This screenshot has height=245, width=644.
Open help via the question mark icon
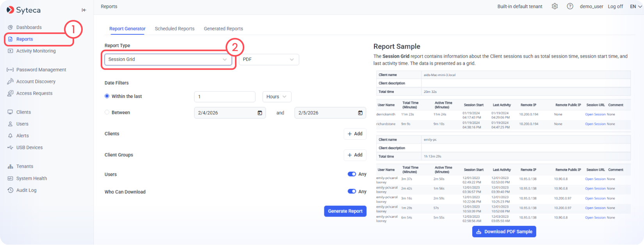[x=570, y=6]
